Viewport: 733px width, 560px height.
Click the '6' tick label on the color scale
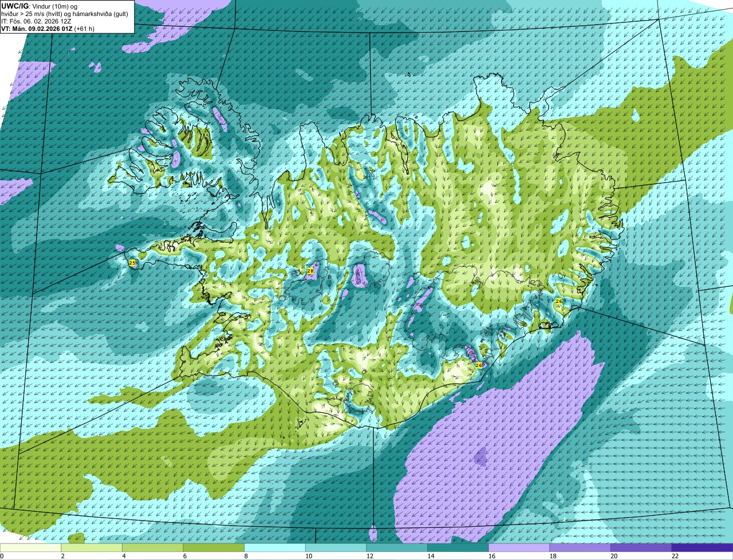coord(185,556)
